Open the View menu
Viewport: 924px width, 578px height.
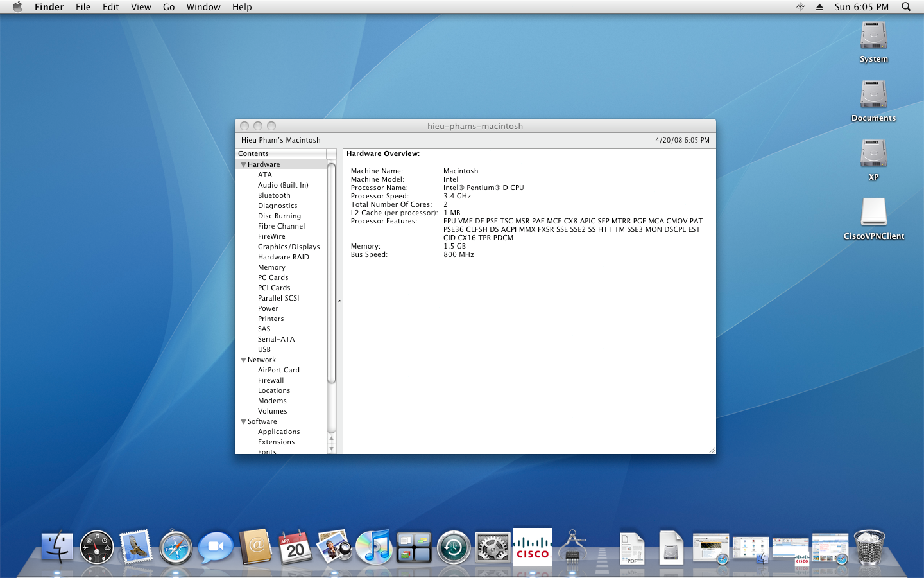(x=141, y=7)
